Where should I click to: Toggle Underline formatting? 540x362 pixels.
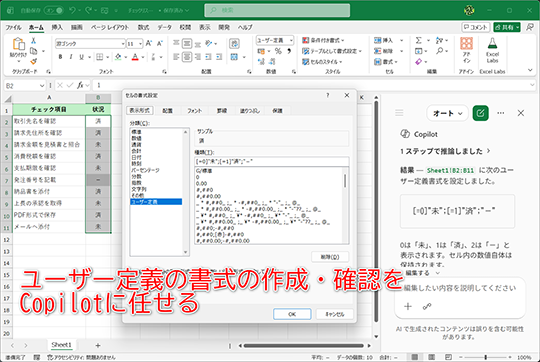[x=81, y=57]
